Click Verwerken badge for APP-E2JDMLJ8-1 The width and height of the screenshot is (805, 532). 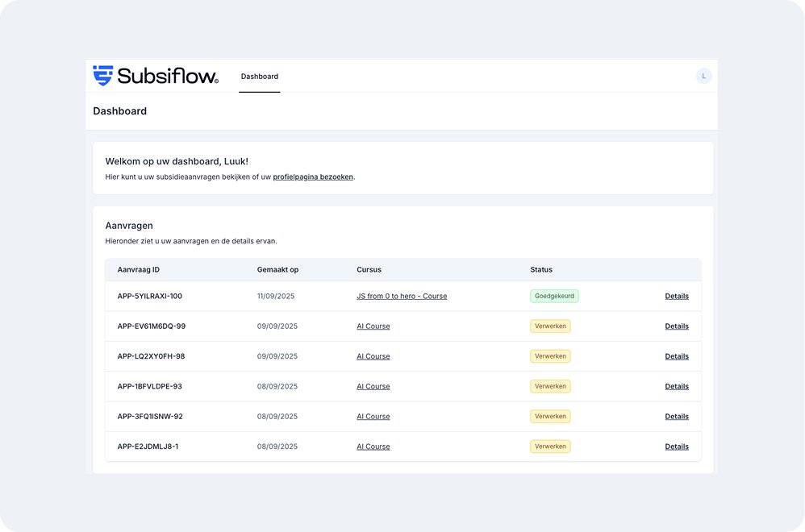coord(550,447)
